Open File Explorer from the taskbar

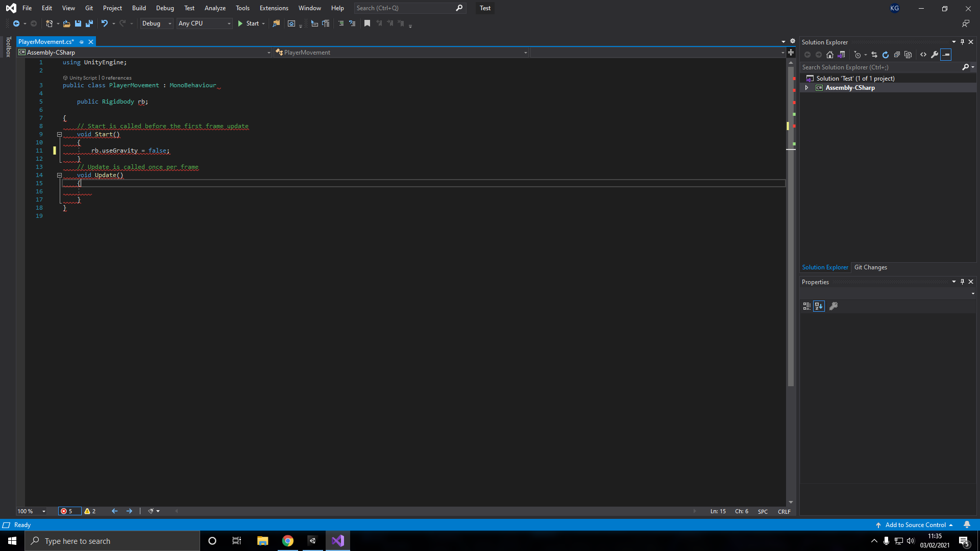coord(262,541)
